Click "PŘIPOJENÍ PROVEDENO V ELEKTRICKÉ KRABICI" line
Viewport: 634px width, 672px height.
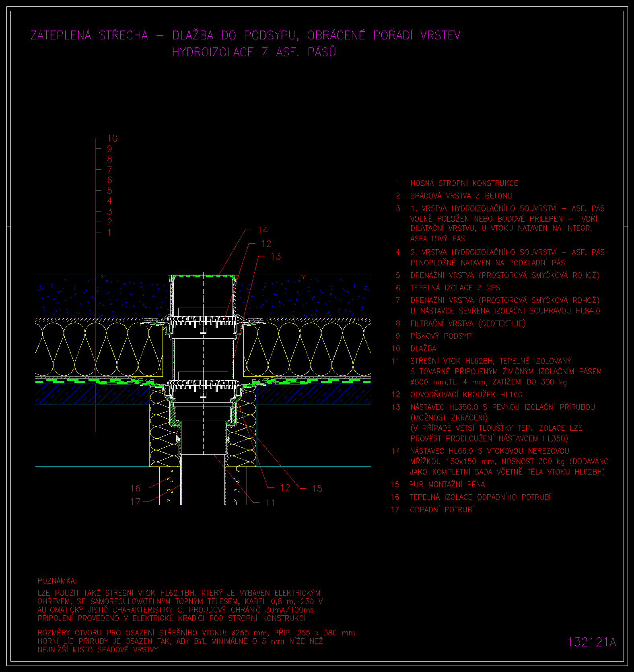pyautogui.click(x=172, y=619)
